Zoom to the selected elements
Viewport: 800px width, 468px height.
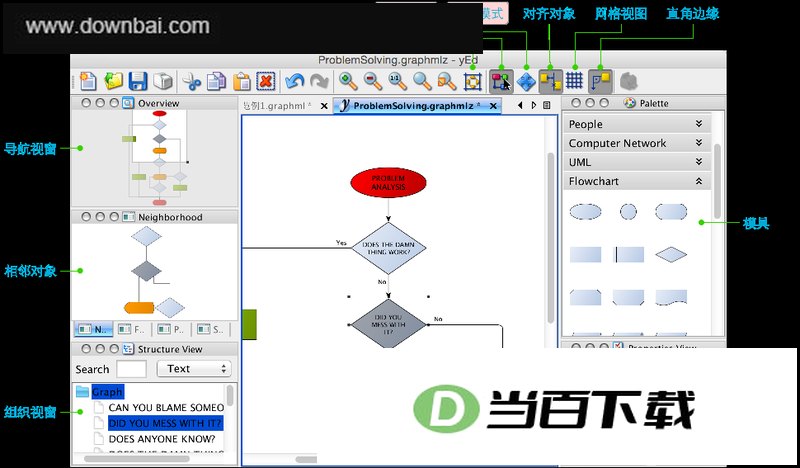447,81
